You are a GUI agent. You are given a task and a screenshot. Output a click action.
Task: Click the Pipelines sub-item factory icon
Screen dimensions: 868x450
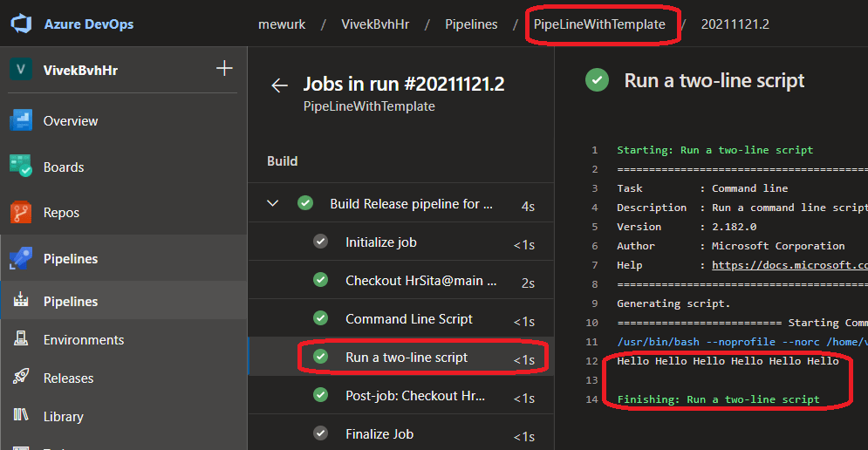click(21, 299)
